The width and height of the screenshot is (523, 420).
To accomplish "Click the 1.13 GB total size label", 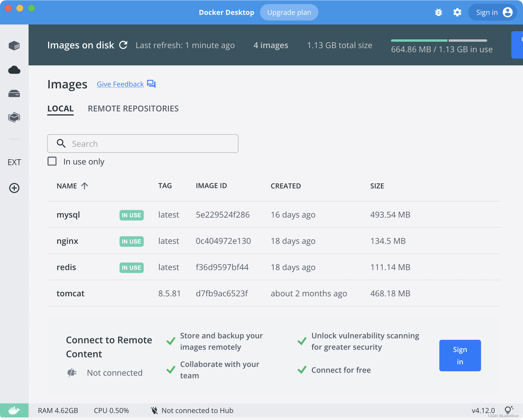I will pos(340,45).
